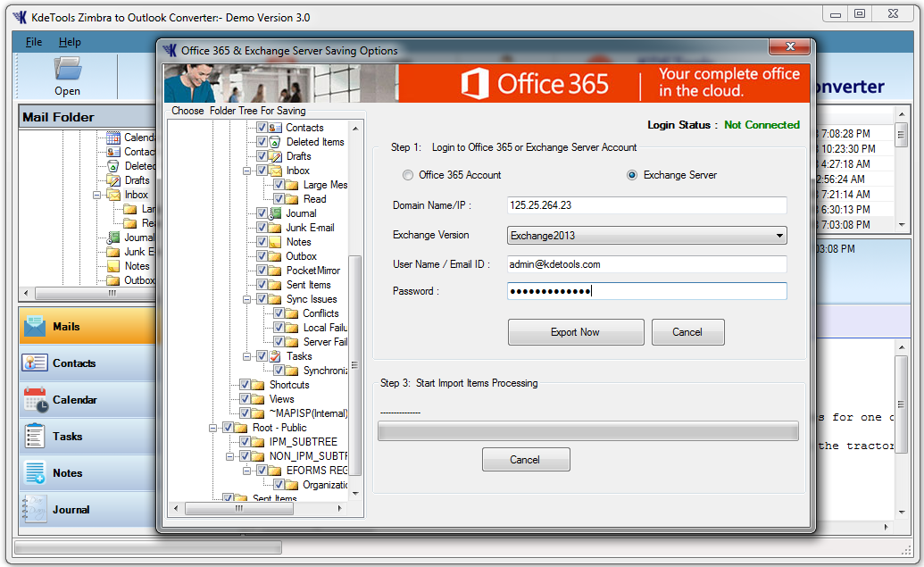This screenshot has height=567, width=924.
Task: Click the Outbox folder icon in the saving tree
Action: [275, 256]
